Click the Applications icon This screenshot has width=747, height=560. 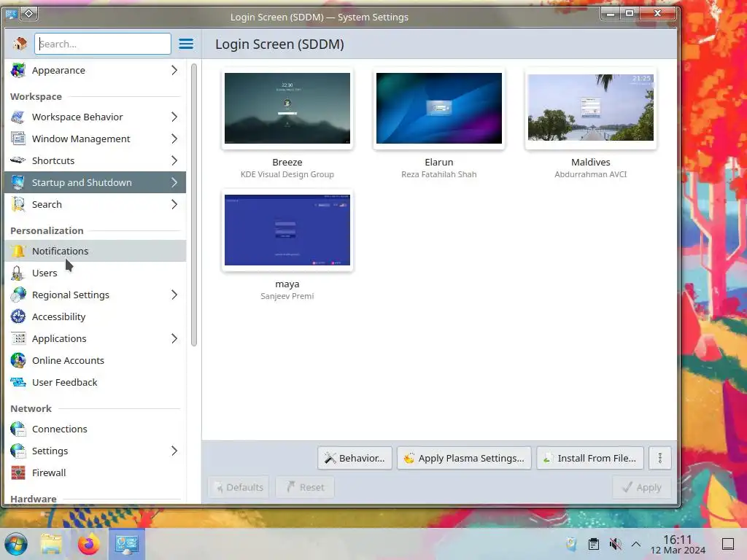click(18, 338)
